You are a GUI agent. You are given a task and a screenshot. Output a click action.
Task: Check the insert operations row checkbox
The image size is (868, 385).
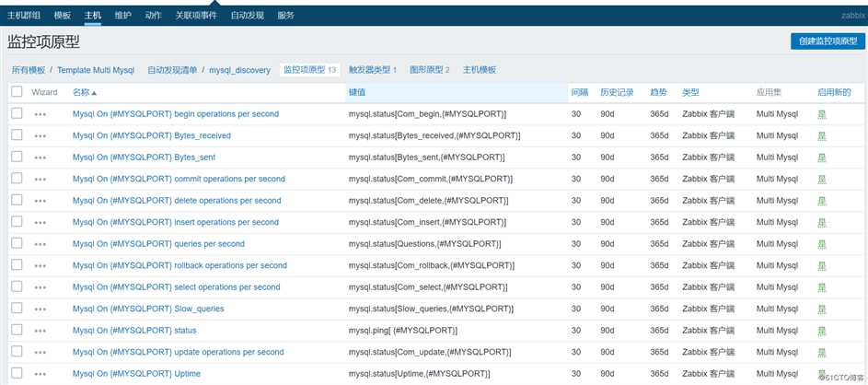tap(17, 221)
